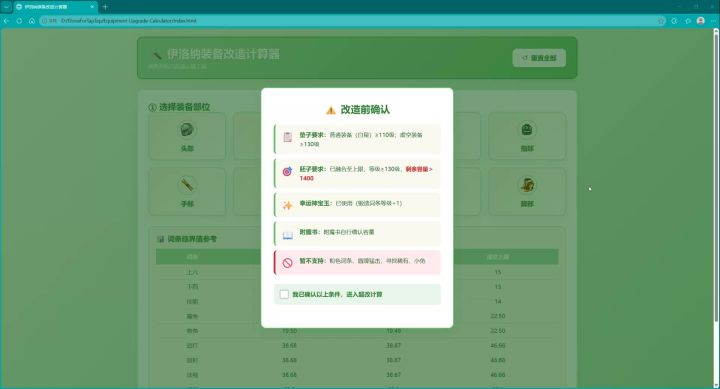Click the prohibited icon beside 暂不支持
Image resolution: width=720 pixels, height=389 pixels.
[287, 263]
